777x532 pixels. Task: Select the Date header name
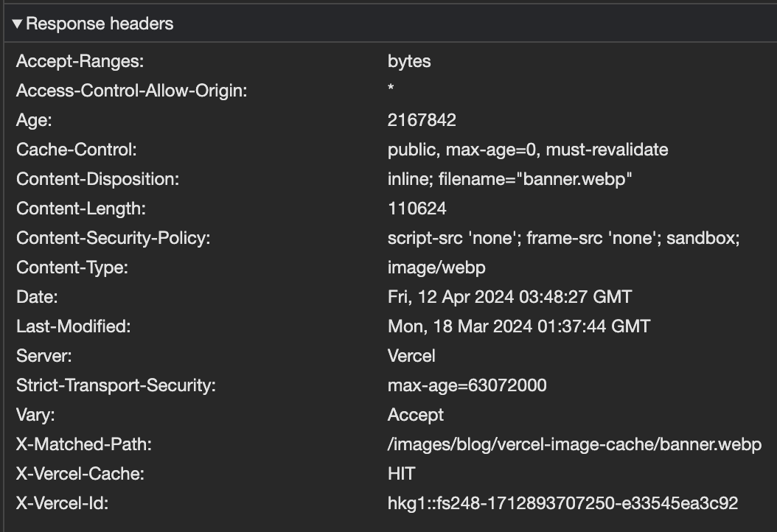37,297
